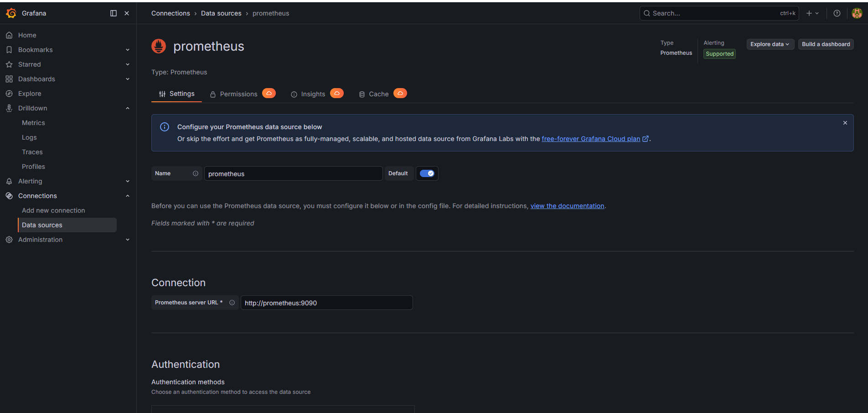Switch to the Settings tab
Image resolution: width=868 pixels, height=413 pixels.
[176, 94]
